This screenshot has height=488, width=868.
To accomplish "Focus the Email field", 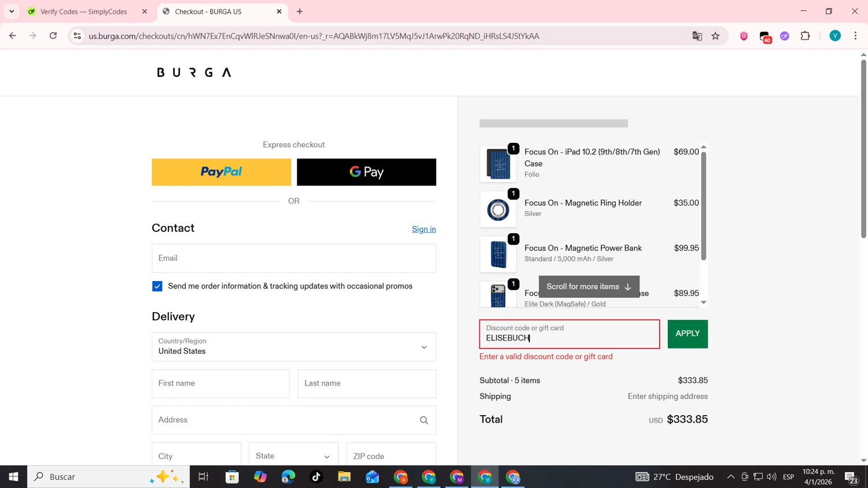I will [294, 258].
